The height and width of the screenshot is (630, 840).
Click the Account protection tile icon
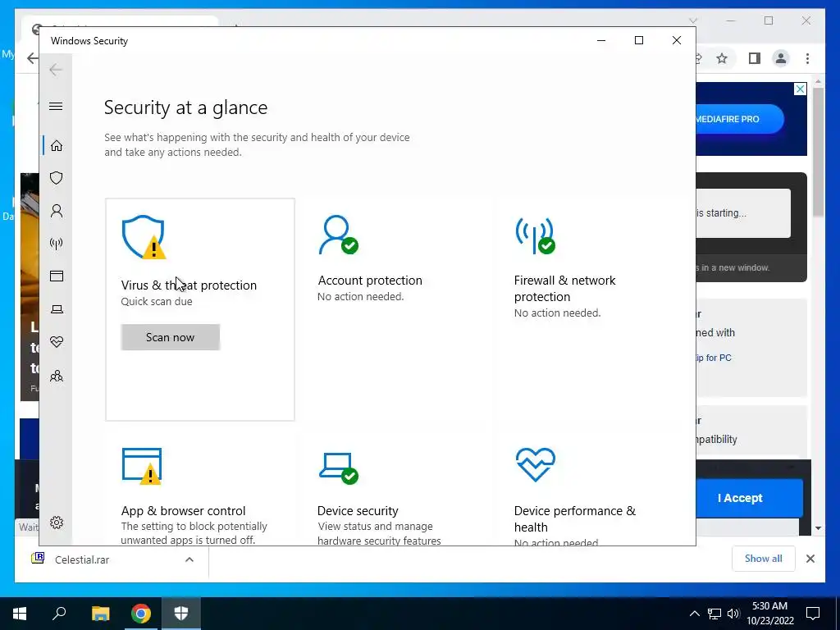(x=338, y=235)
